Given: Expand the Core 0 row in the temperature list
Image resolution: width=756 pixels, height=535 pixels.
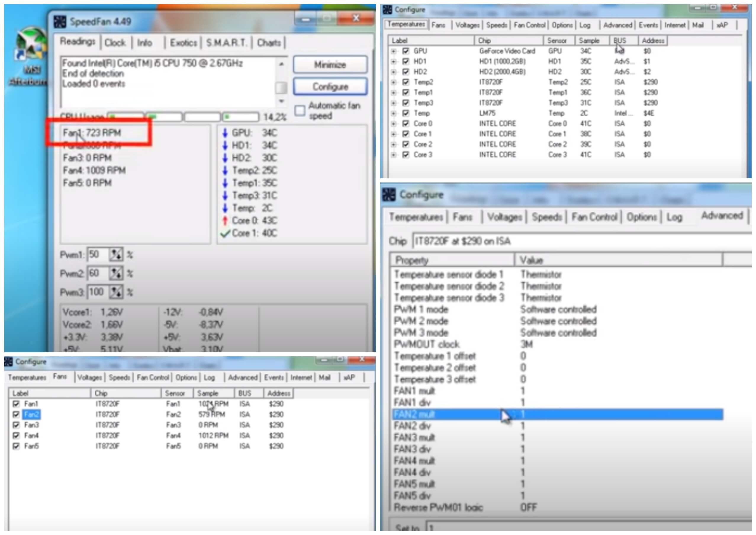Looking at the screenshot, I should point(393,124).
